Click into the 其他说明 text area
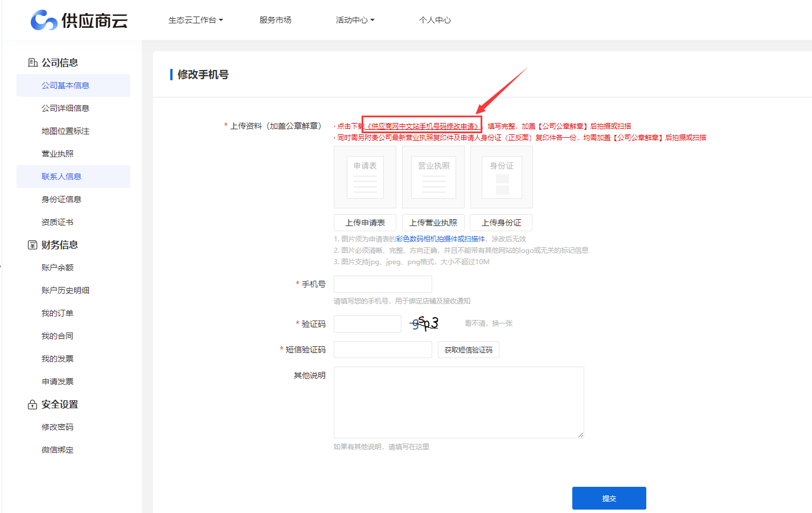 459,403
